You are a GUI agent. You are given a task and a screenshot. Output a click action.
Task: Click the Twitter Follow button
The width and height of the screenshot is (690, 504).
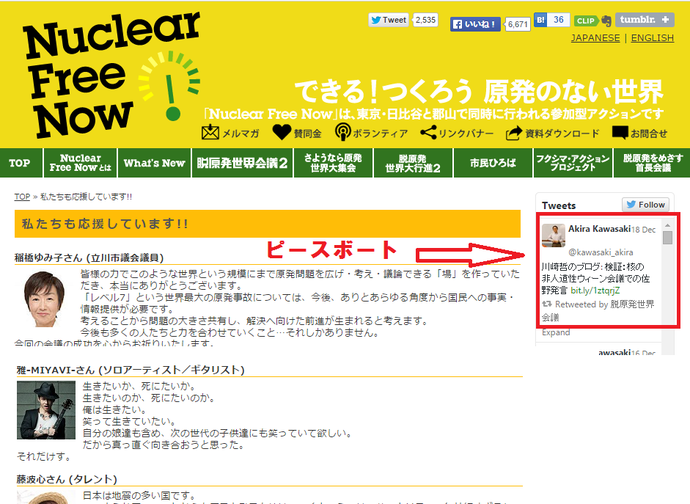(x=646, y=205)
